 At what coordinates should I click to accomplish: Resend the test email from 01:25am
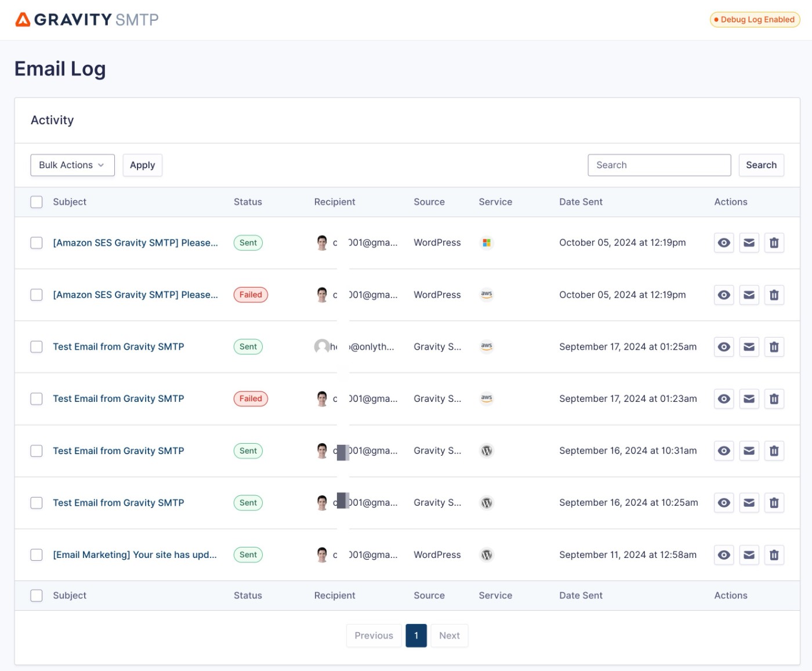click(749, 347)
